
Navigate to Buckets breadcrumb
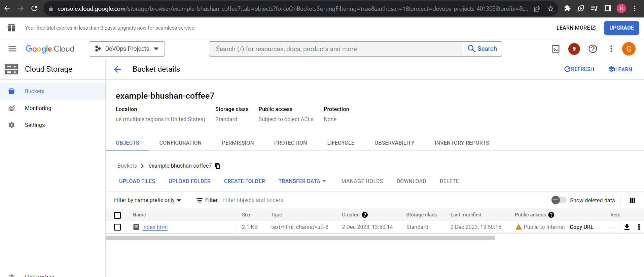coord(127,166)
